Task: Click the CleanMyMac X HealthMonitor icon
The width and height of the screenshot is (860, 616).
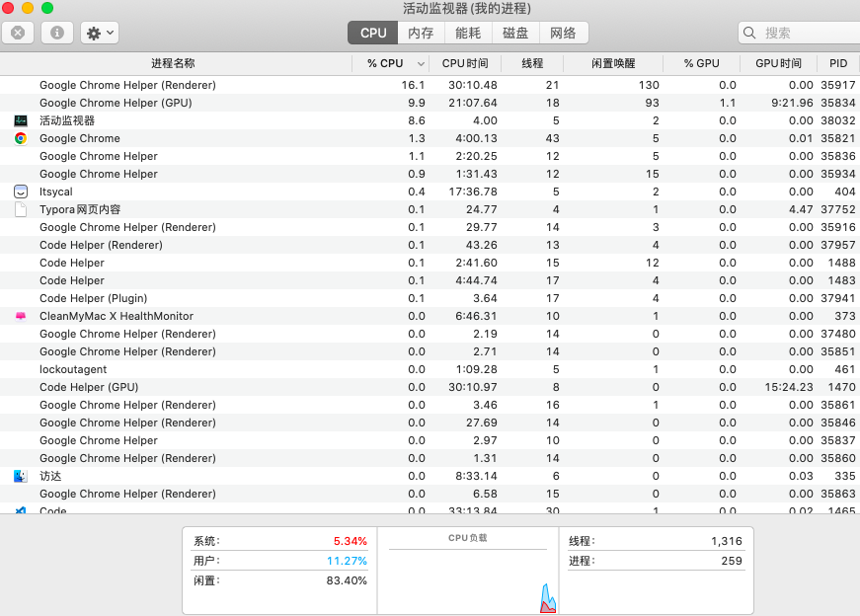Action: (x=21, y=316)
